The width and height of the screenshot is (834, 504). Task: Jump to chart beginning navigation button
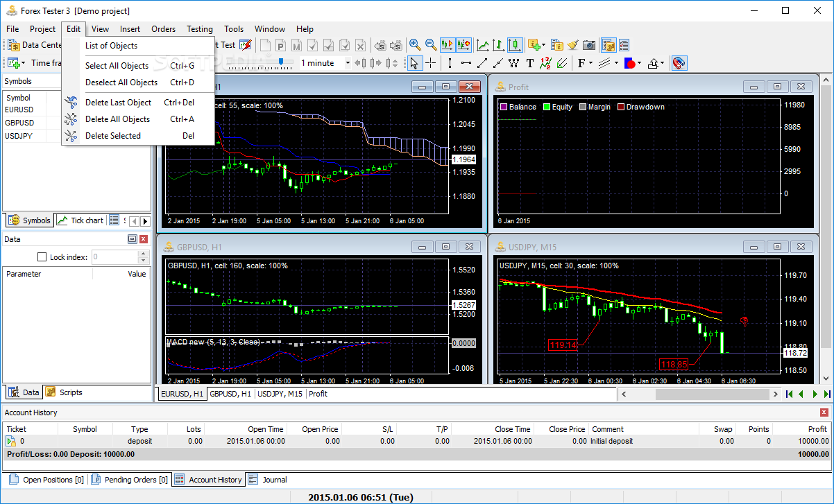(789, 394)
